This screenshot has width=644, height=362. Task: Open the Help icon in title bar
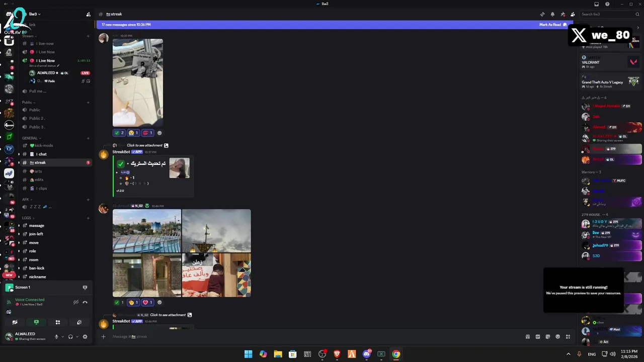tap(607, 4)
